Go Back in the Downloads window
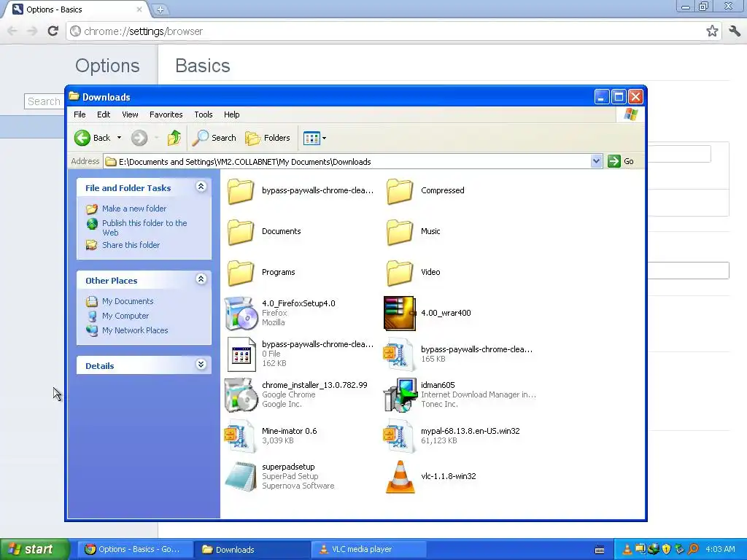Image resolution: width=747 pixels, height=560 pixels. point(93,138)
